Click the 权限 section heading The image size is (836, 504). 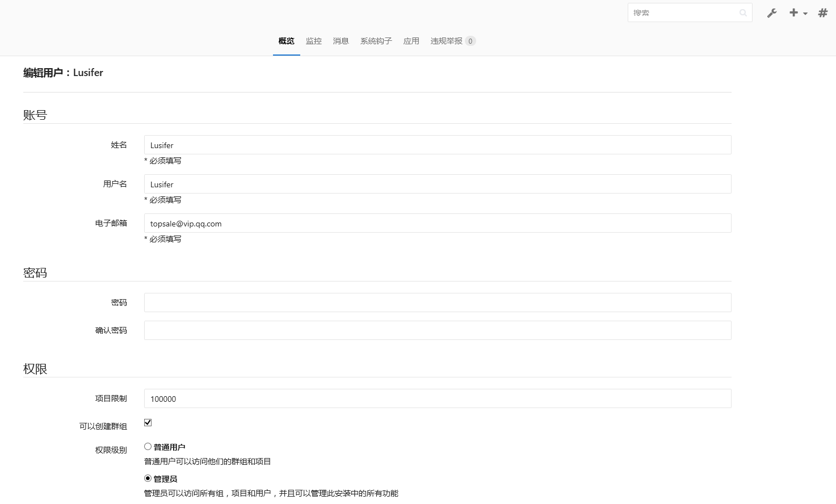click(35, 368)
